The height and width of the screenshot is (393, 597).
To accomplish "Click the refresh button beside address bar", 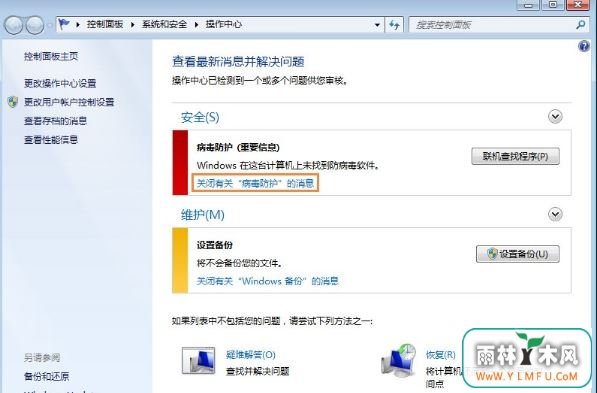I will (x=394, y=25).
